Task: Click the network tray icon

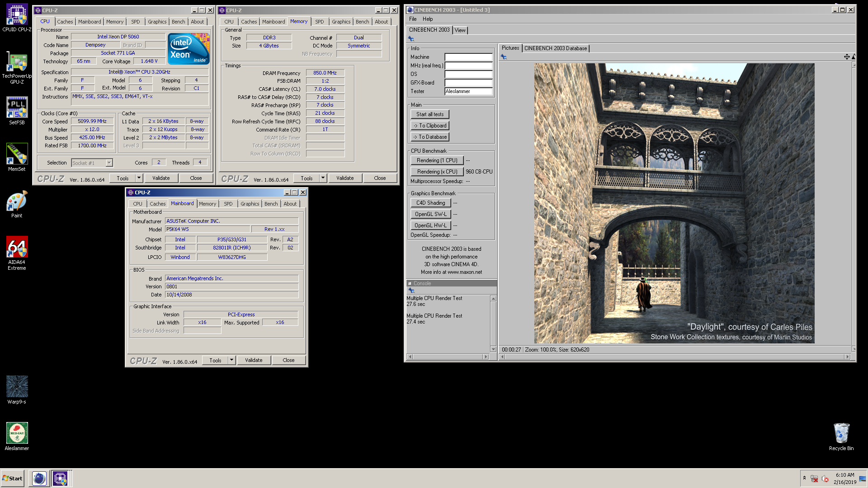Action: click(x=814, y=479)
